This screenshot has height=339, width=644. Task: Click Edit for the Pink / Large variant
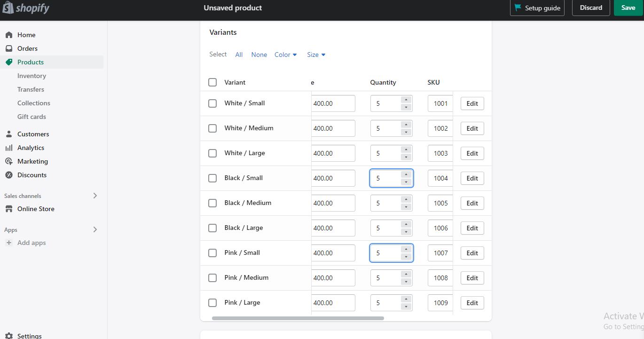tap(472, 303)
